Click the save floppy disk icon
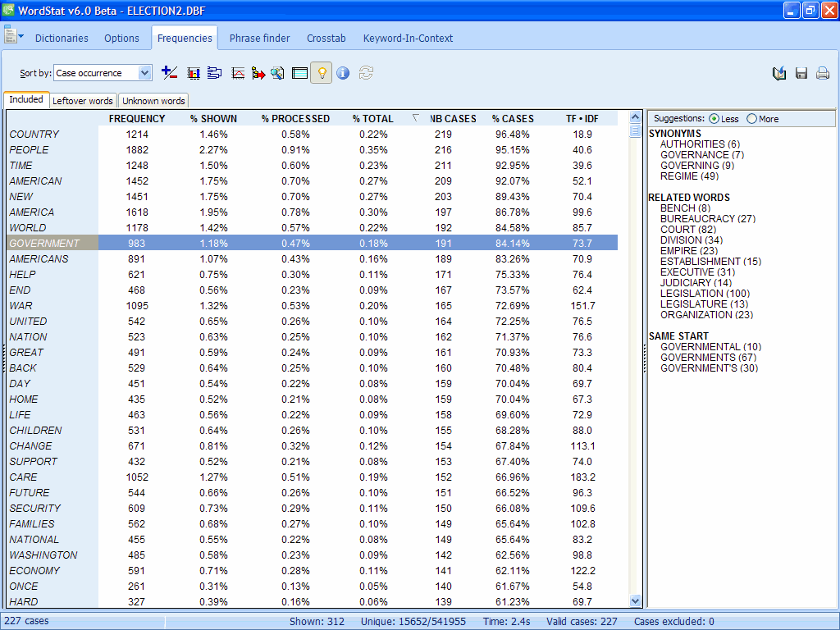The image size is (840, 630). point(801,74)
